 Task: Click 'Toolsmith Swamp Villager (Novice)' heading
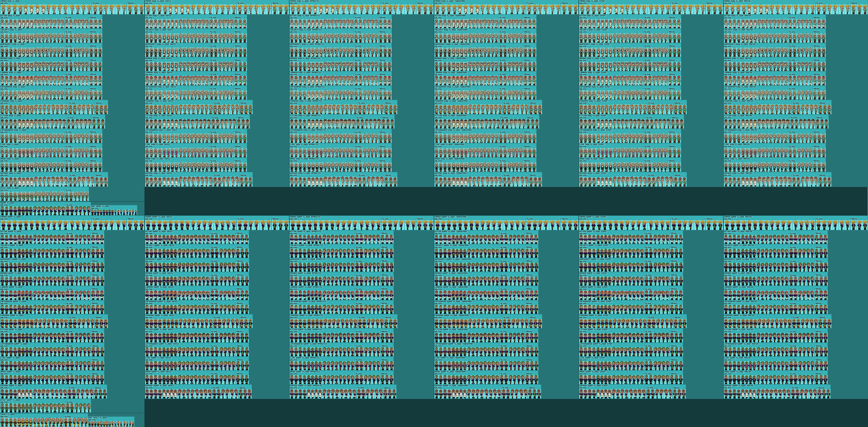point(160,245)
